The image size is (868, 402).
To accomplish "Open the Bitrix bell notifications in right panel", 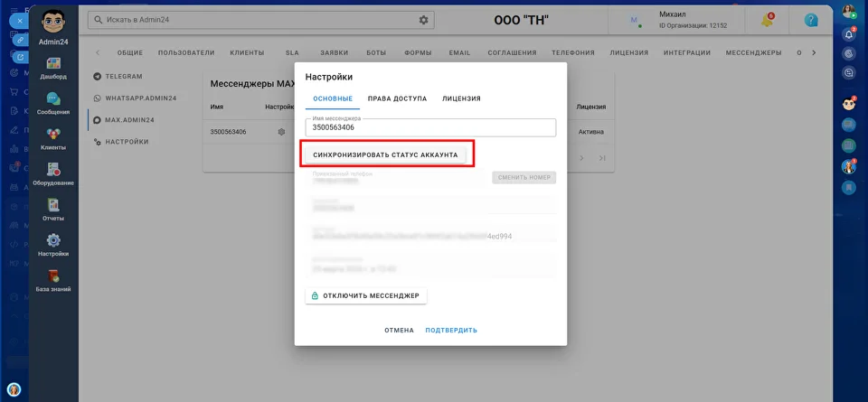I will (x=849, y=35).
